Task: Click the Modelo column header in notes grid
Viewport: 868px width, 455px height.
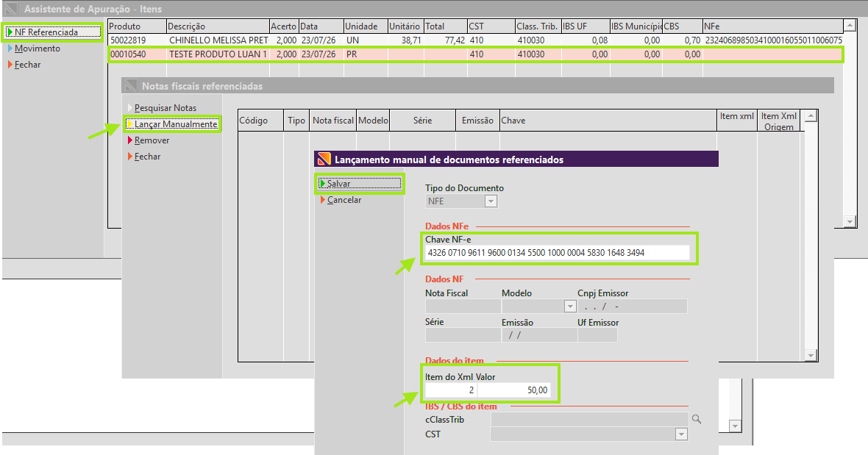Action: point(373,121)
